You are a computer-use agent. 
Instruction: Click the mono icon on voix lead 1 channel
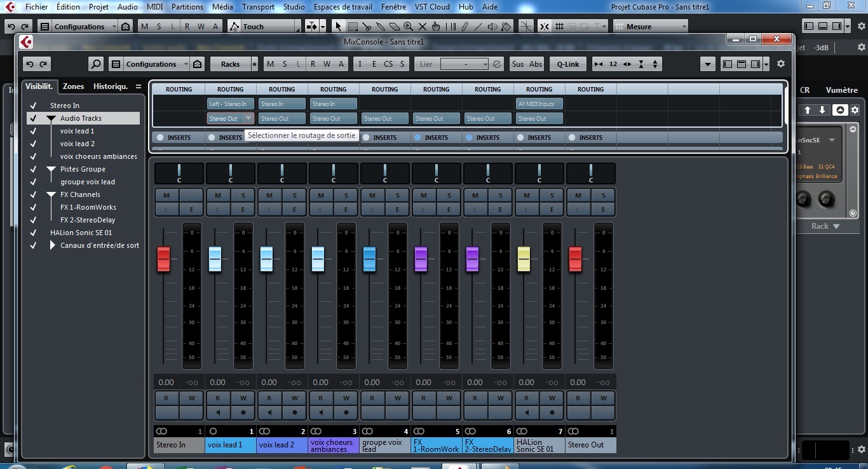tap(213, 432)
